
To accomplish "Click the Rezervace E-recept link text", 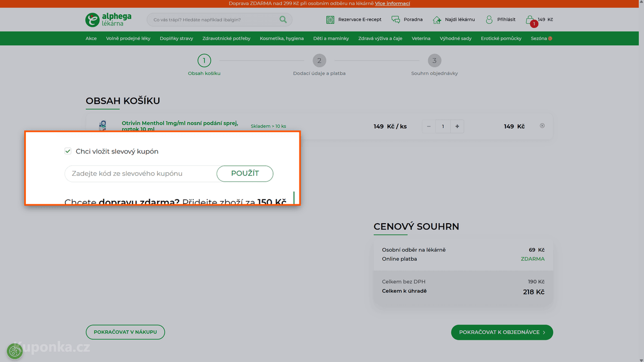I will point(360,20).
